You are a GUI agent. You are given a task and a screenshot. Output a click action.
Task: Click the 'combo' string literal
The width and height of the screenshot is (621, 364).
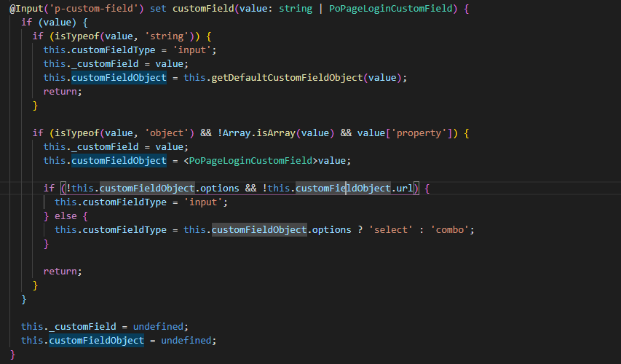(x=450, y=230)
